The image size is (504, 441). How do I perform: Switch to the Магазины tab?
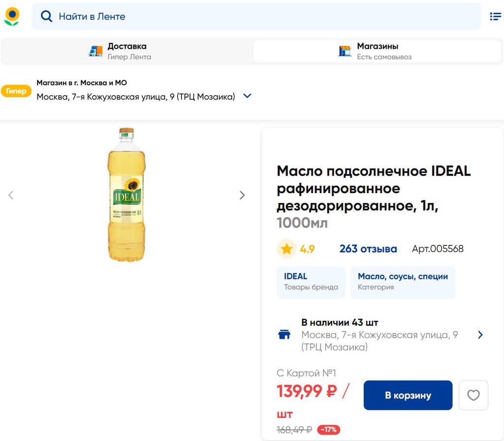pyautogui.click(x=377, y=51)
